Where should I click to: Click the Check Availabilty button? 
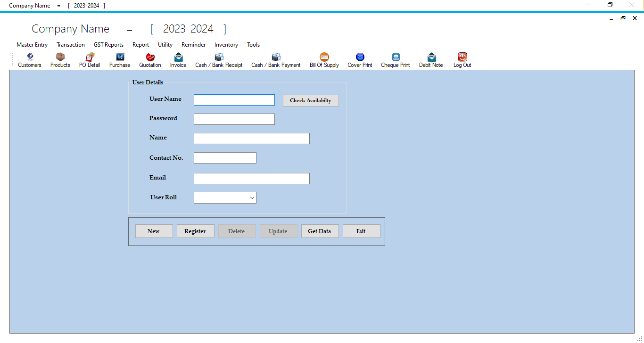(x=310, y=100)
